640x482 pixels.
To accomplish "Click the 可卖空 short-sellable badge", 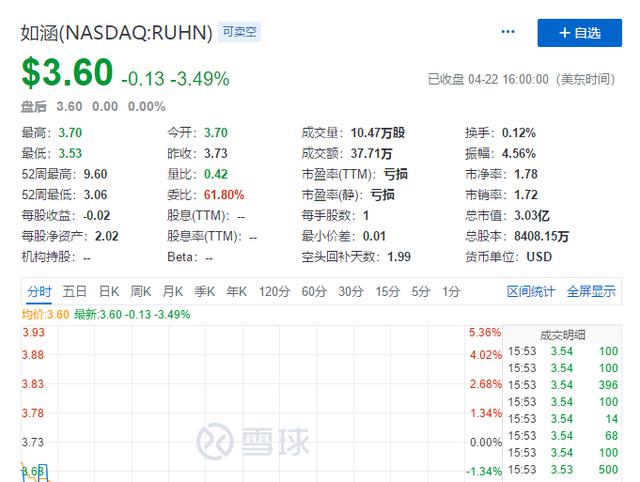I will [x=240, y=32].
